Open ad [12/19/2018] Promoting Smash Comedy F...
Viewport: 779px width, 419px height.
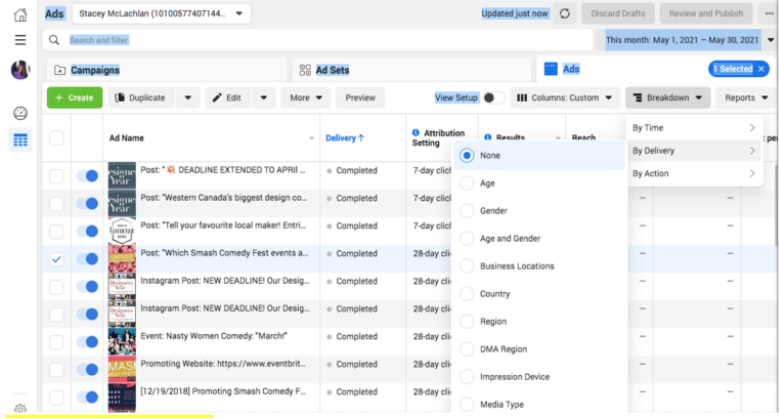[x=223, y=392]
